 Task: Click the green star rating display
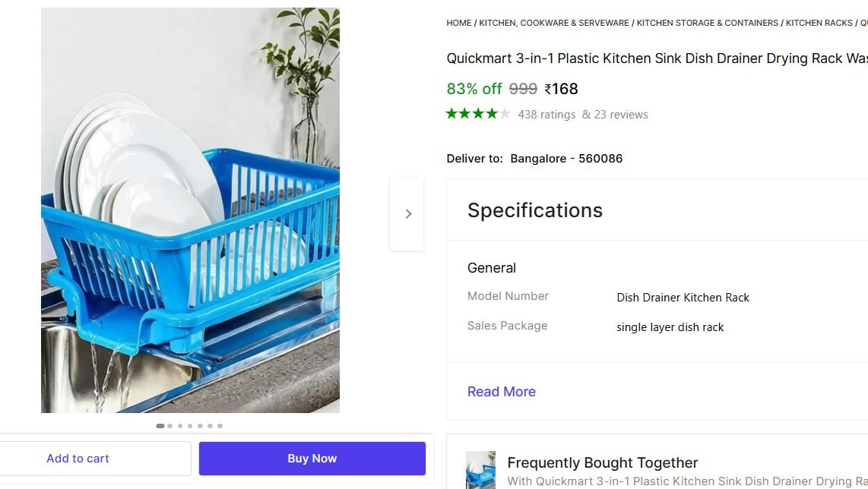(478, 112)
